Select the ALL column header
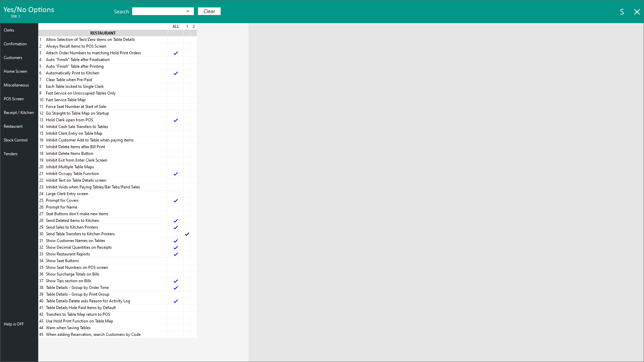The height and width of the screenshot is (362, 644). pyautogui.click(x=175, y=26)
